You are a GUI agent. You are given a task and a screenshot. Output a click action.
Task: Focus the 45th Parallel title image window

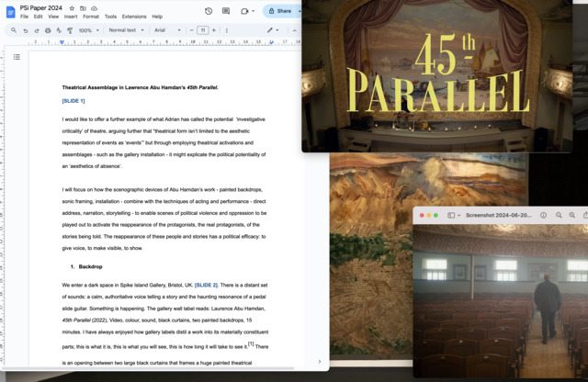437,76
